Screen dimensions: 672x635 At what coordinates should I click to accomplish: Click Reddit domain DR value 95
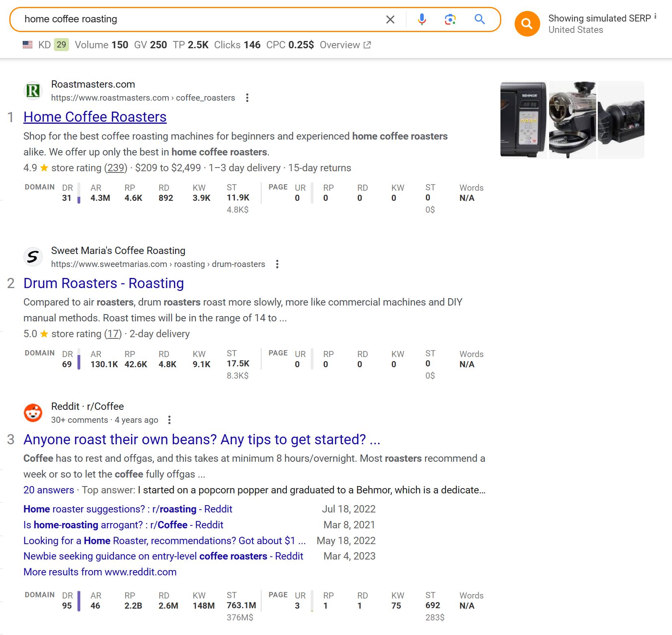tap(67, 606)
